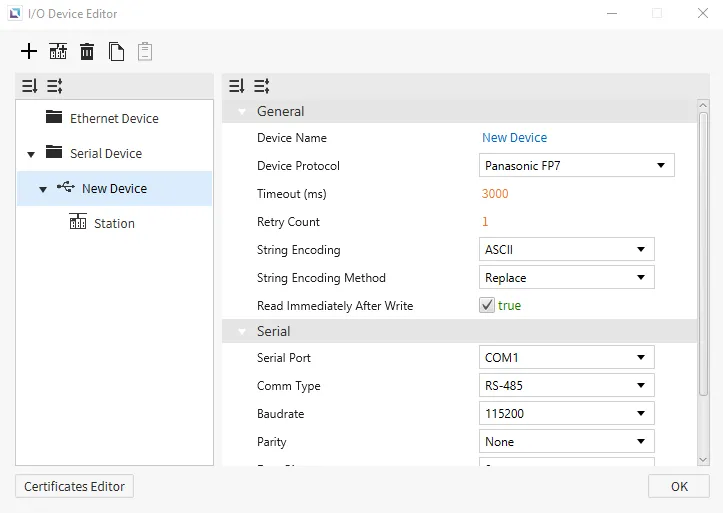The image size is (723, 513).
Task: Open the Certificates Editor
Action: coord(74,486)
